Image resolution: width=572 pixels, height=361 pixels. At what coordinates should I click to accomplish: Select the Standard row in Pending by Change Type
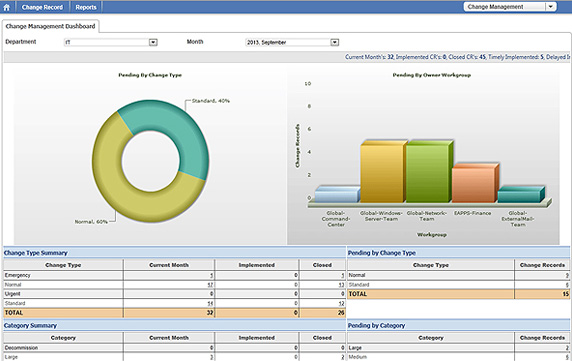(459, 285)
